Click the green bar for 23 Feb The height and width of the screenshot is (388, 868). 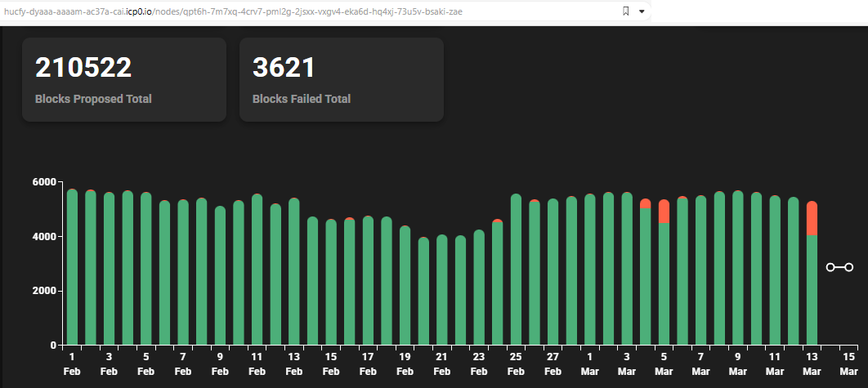[479, 288]
